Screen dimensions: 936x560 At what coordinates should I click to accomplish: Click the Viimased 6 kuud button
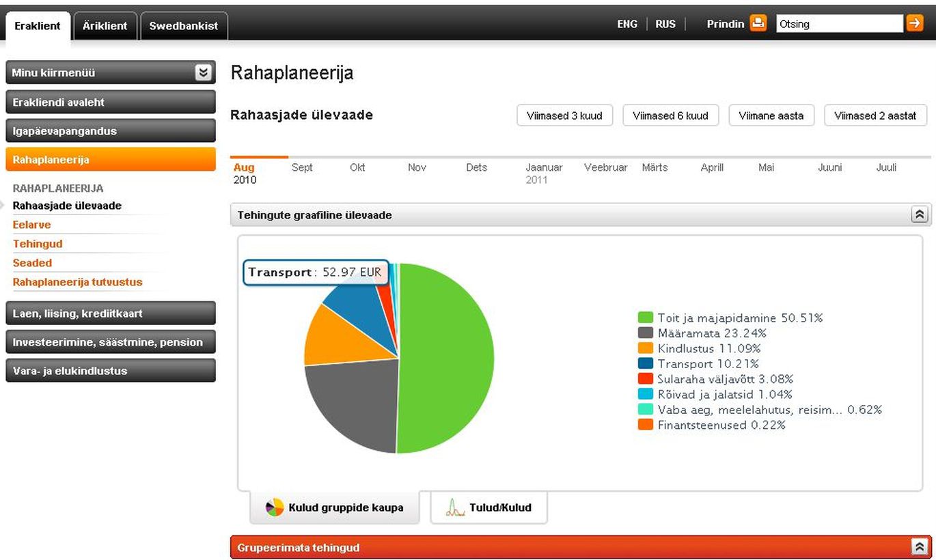tap(670, 115)
